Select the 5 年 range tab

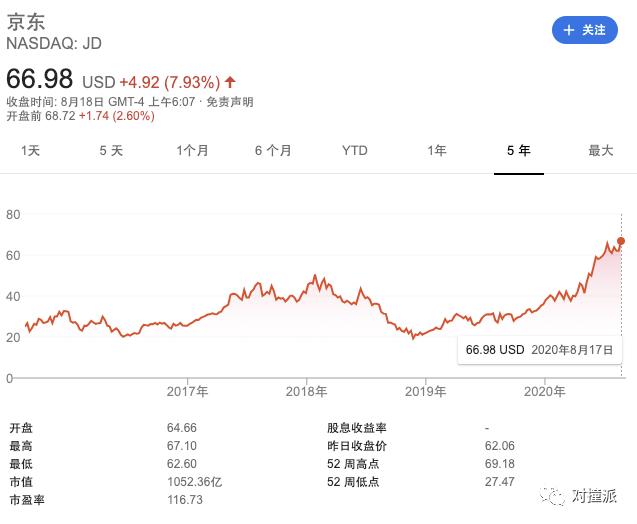[x=519, y=151]
